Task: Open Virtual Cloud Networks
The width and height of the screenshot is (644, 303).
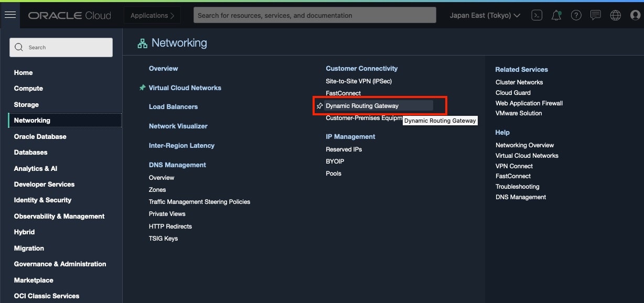Action: tap(185, 88)
